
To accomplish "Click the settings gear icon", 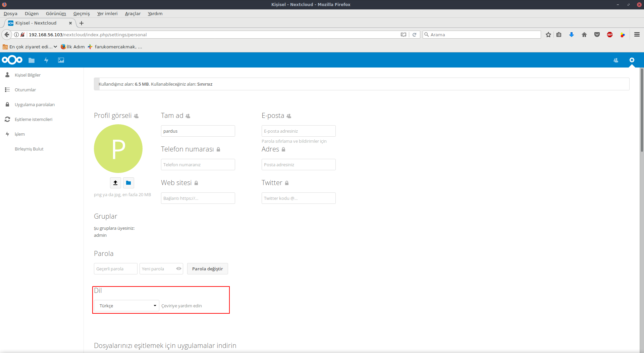I will 632,60.
